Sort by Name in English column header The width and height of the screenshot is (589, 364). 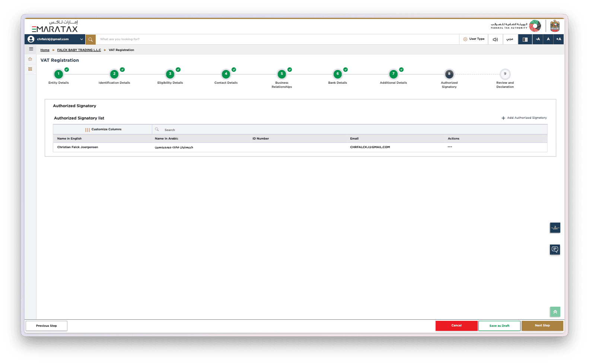(x=69, y=138)
